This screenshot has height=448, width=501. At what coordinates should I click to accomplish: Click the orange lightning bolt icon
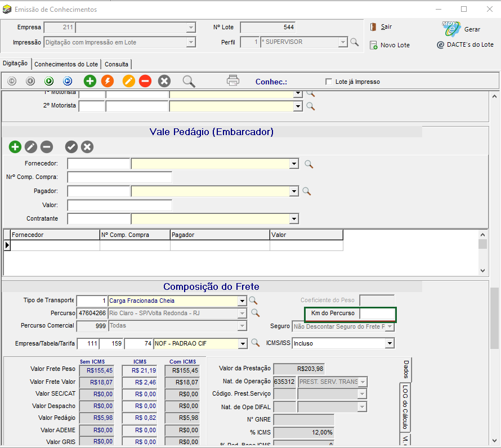coord(108,81)
